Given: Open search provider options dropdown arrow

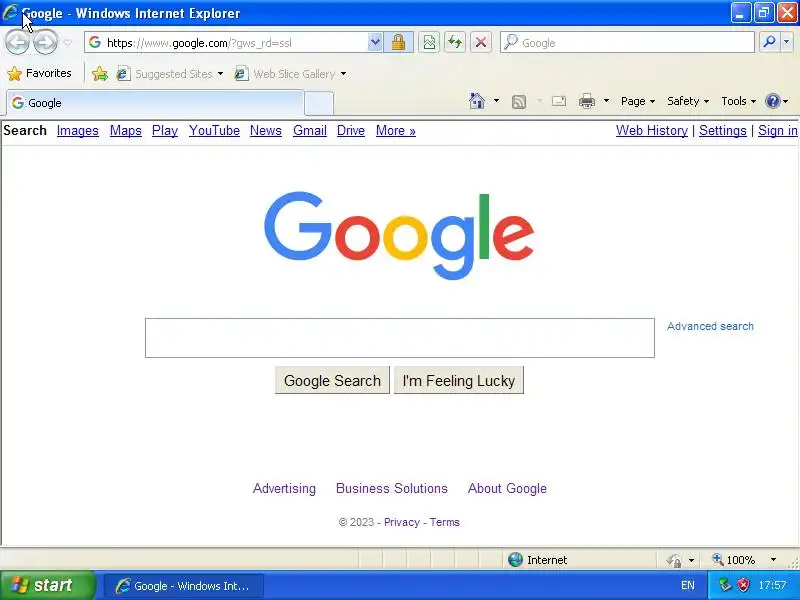Looking at the screenshot, I should 787,42.
